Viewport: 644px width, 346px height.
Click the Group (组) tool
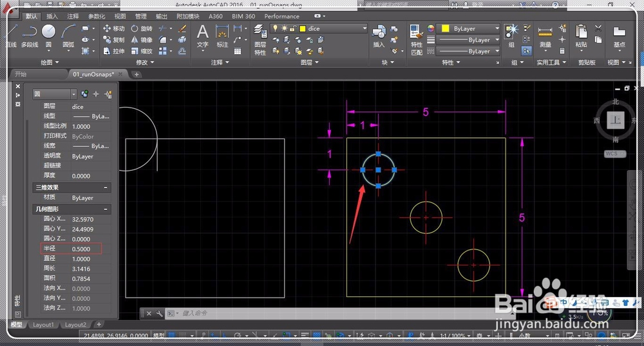tap(511, 35)
